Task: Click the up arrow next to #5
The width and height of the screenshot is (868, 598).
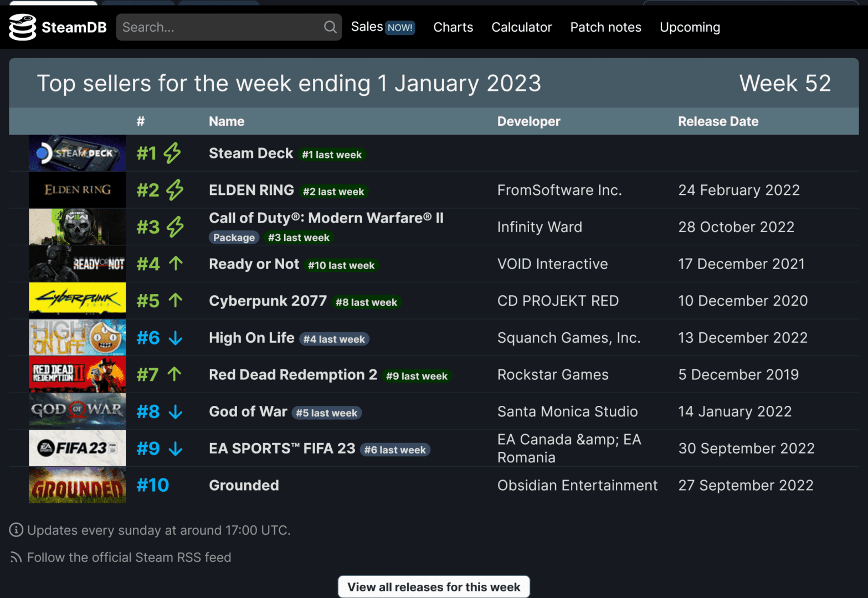Action: click(176, 301)
